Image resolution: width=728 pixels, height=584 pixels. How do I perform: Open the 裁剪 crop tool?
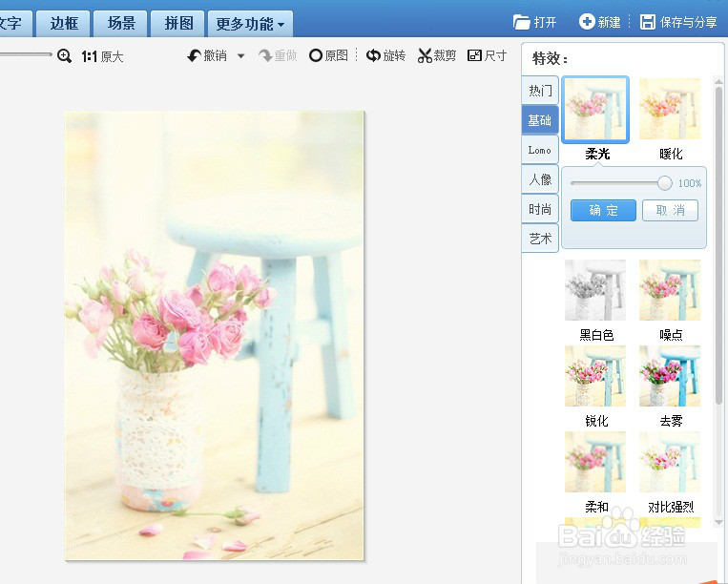pyautogui.click(x=436, y=56)
